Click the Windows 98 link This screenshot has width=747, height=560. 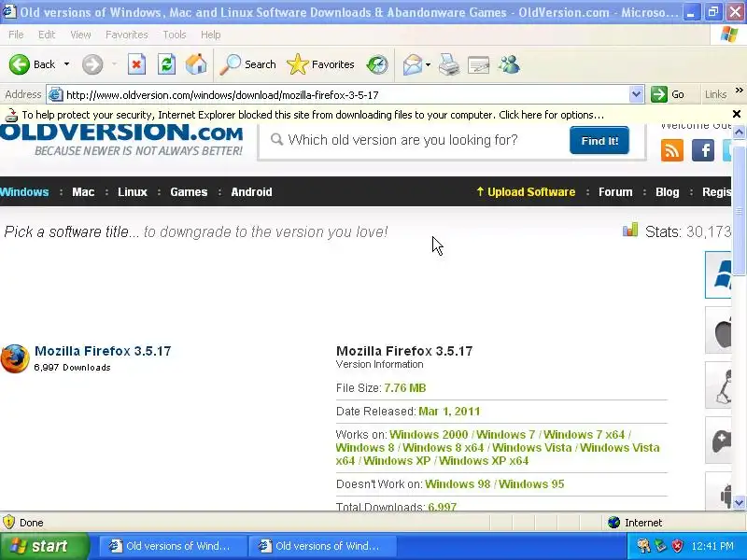[x=458, y=483]
